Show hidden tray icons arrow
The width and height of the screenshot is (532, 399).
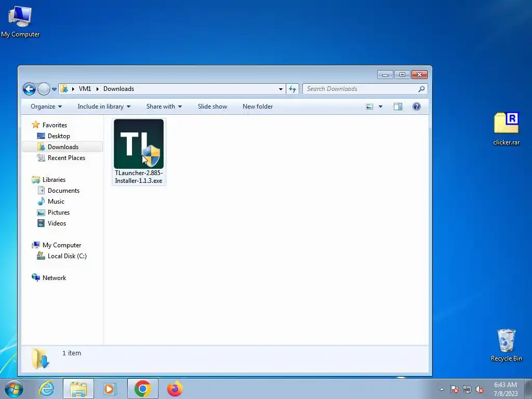coord(442,389)
